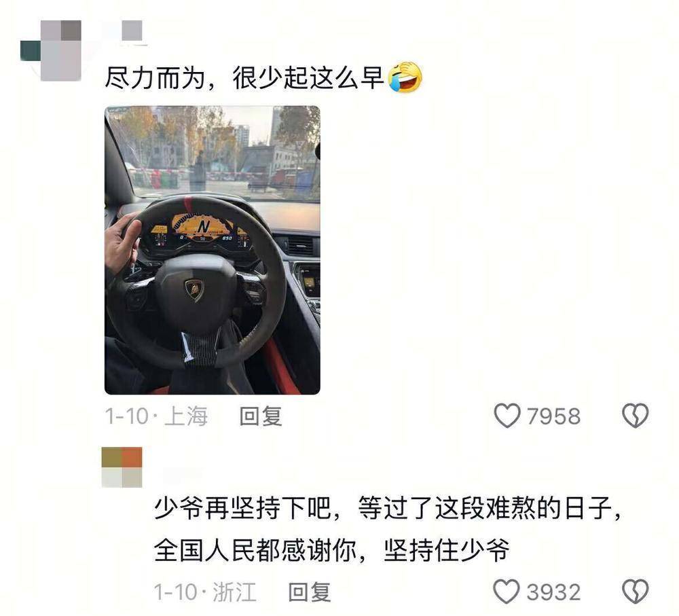The image size is (679, 616).
Task: Like the comment with 7958 likes
Action: click(507, 416)
